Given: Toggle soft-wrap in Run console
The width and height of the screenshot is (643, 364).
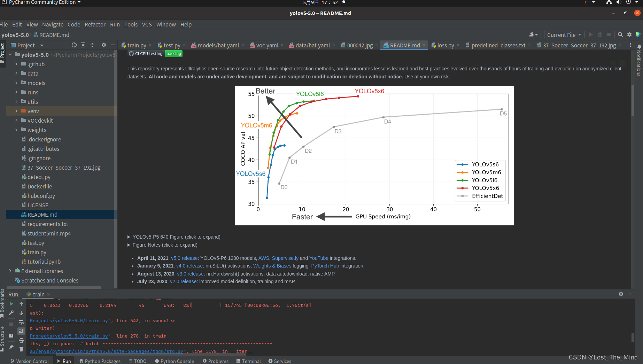Looking at the screenshot, I should coord(21,322).
